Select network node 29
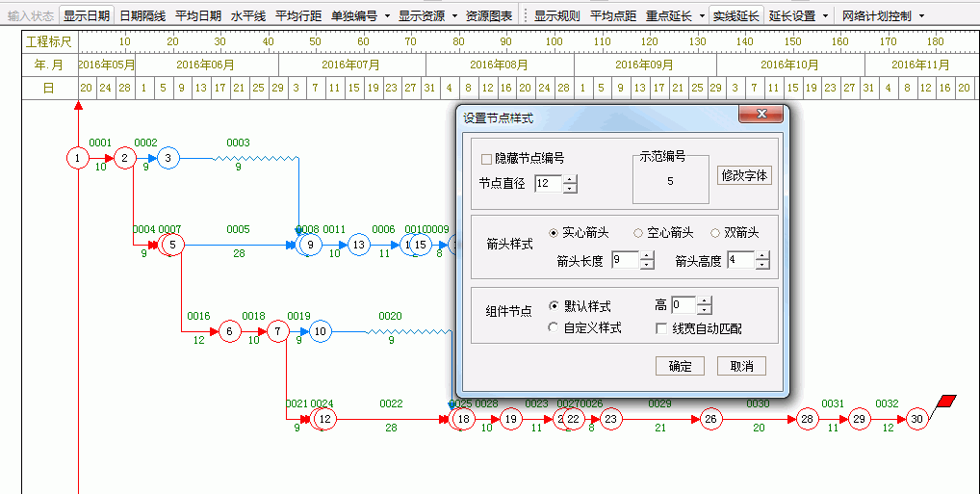Screen dimensions: 980x494 coord(860,419)
